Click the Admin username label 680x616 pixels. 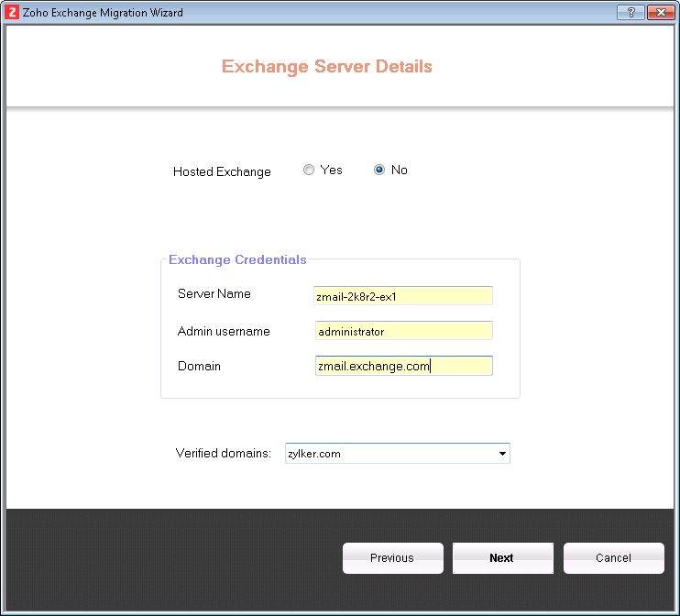point(224,331)
